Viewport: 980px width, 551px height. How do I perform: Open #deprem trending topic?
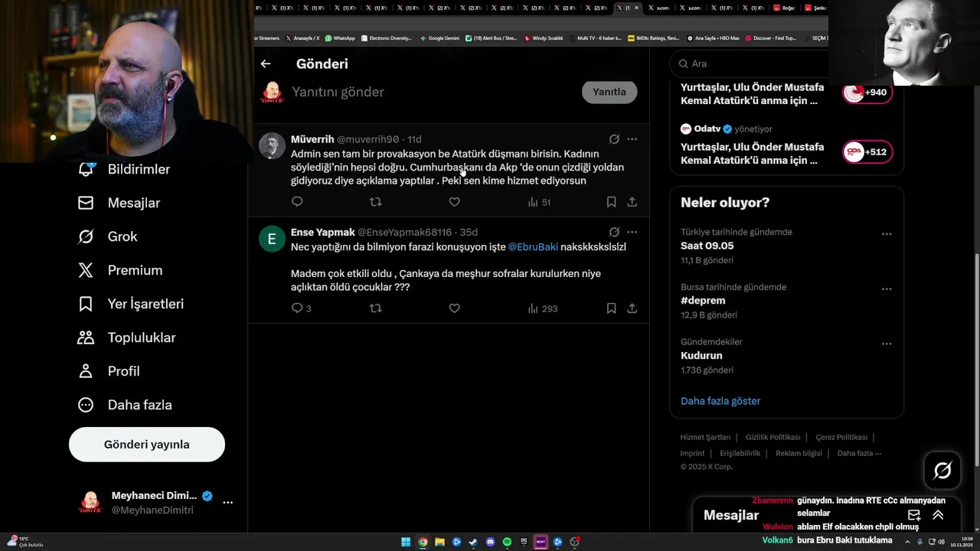[703, 301]
